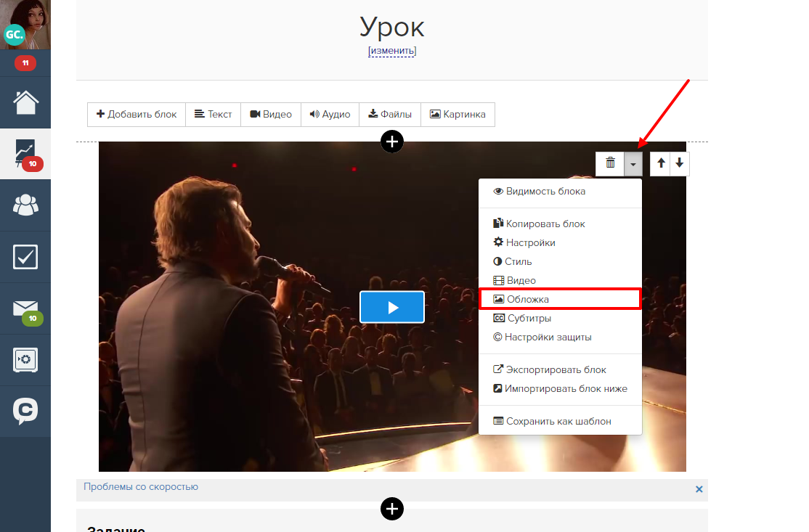809x532 pixels.
Task: Open the chat bubble sidebar icon
Action: 25,412
